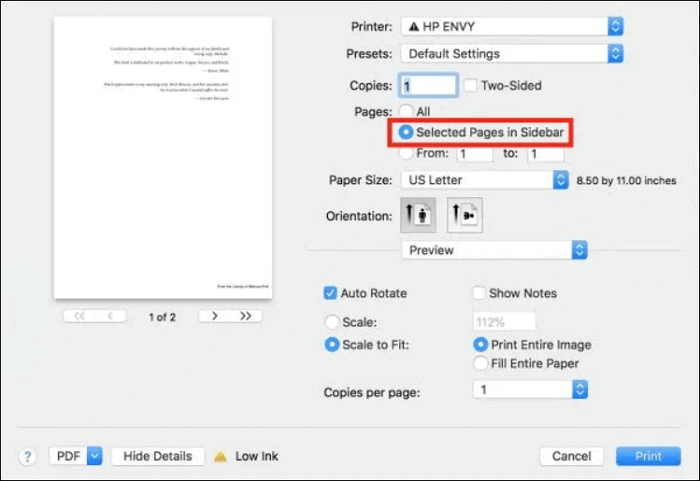
Task: Enable the Show Notes checkbox
Action: pyautogui.click(x=478, y=293)
